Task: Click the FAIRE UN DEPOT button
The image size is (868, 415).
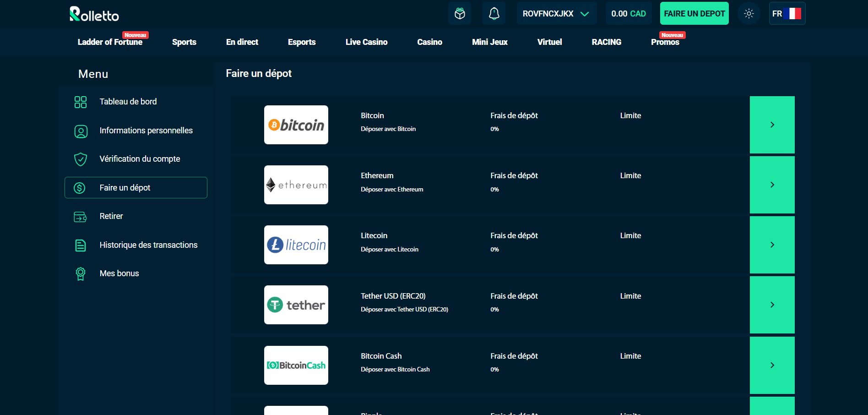Action: coord(694,13)
